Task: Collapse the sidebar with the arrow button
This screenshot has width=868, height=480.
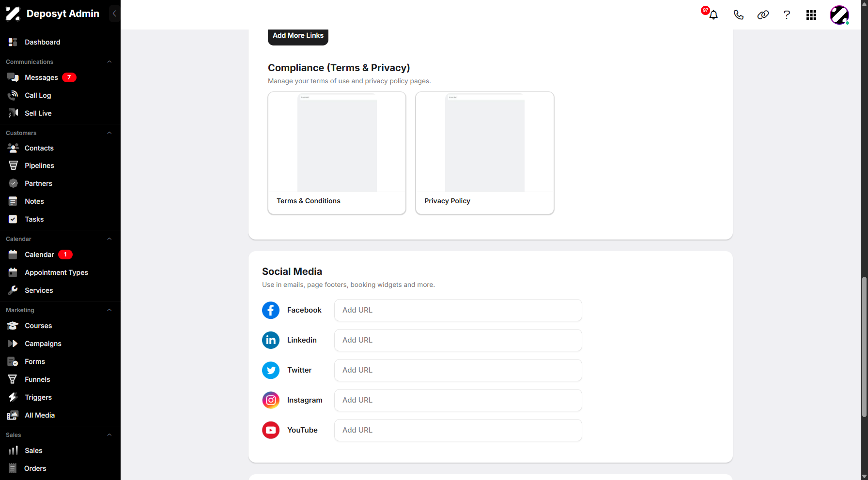Action: pos(114,14)
